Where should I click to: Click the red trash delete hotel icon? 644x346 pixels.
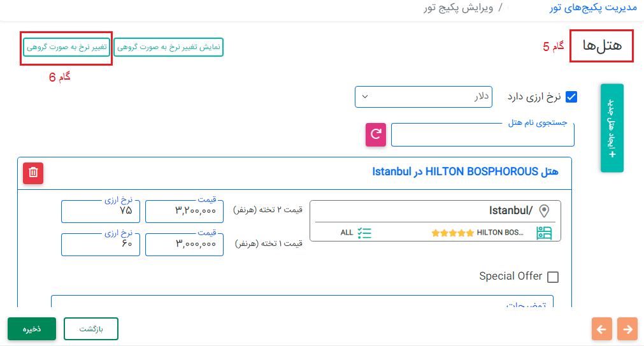click(x=33, y=173)
